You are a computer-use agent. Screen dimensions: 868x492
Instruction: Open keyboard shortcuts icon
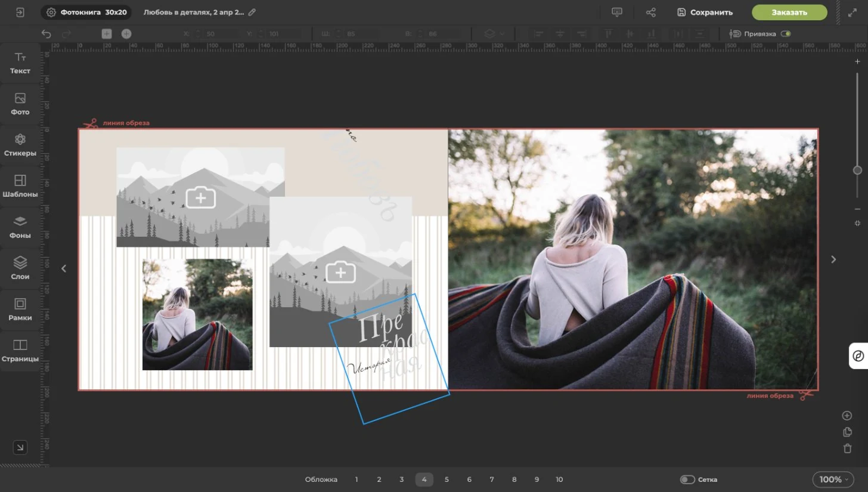pyautogui.click(x=617, y=12)
